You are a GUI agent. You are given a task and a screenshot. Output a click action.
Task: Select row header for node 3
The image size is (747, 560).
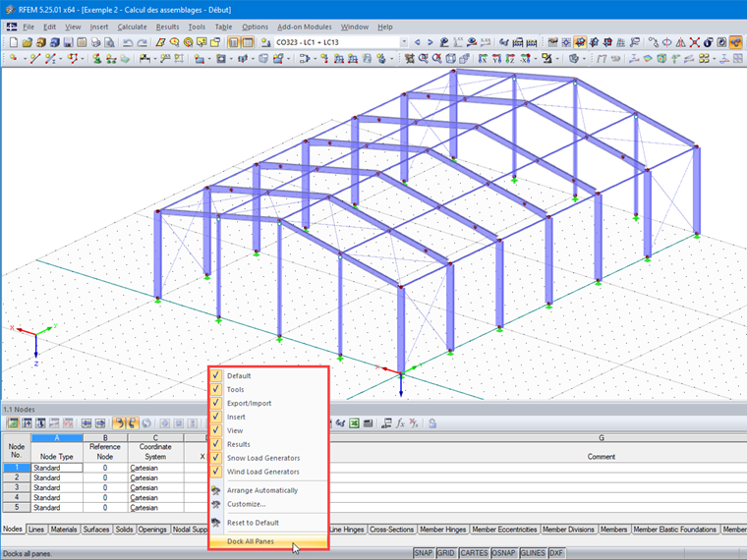(x=17, y=487)
